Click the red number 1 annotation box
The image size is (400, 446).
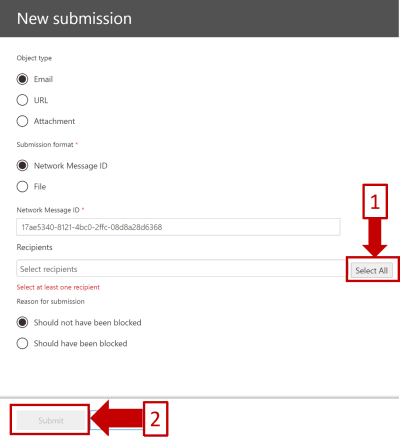point(375,201)
